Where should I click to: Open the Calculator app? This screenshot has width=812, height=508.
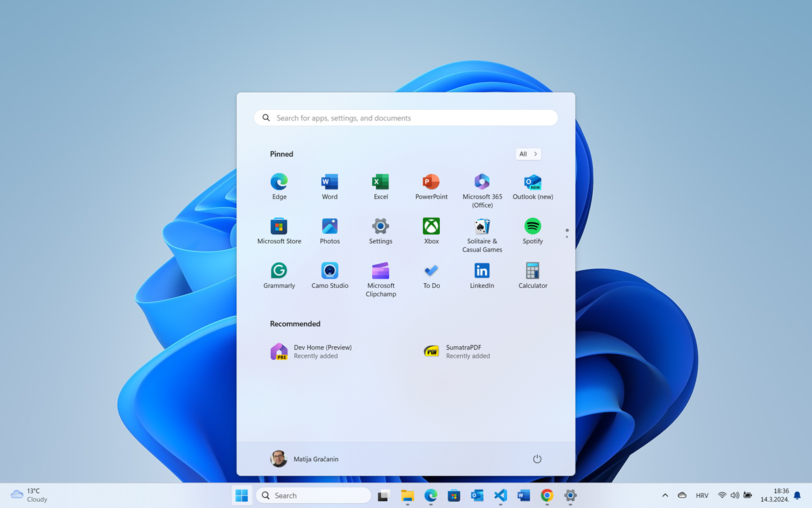pyautogui.click(x=533, y=276)
